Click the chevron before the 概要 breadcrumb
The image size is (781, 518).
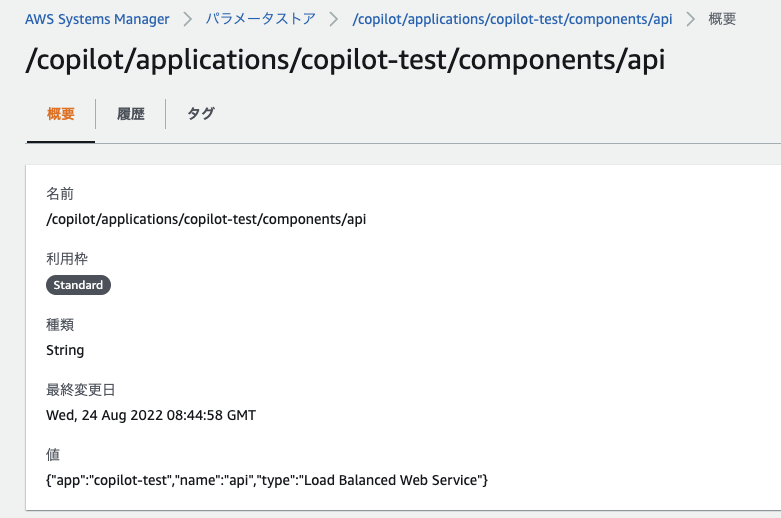[690, 19]
